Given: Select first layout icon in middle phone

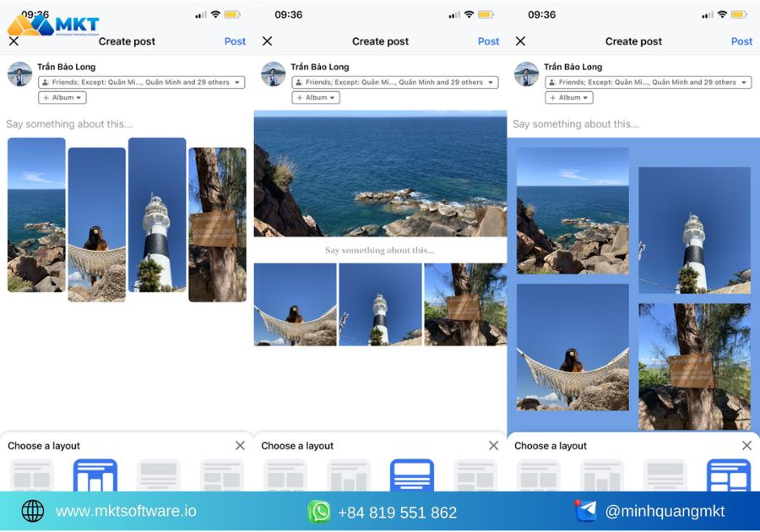Looking at the screenshot, I should click(285, 475).
